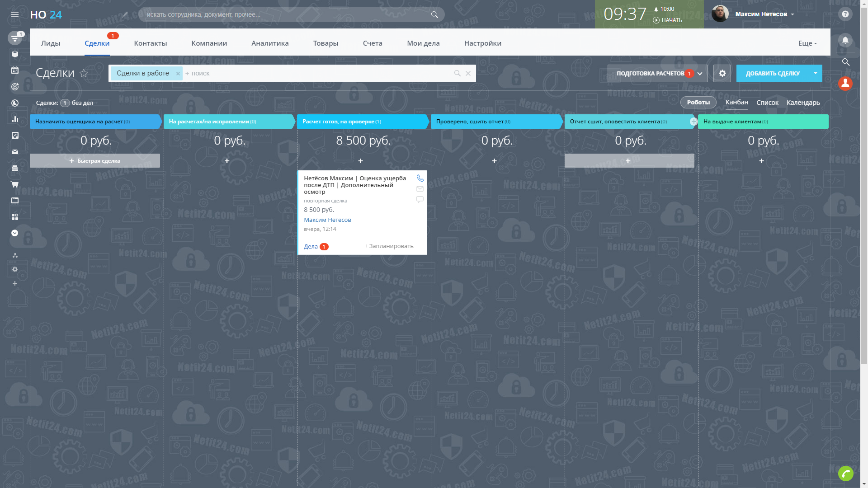This screenshot has height=488, width=868.
Task: Click the phone icon on deal card
Action: coord(420,178)
